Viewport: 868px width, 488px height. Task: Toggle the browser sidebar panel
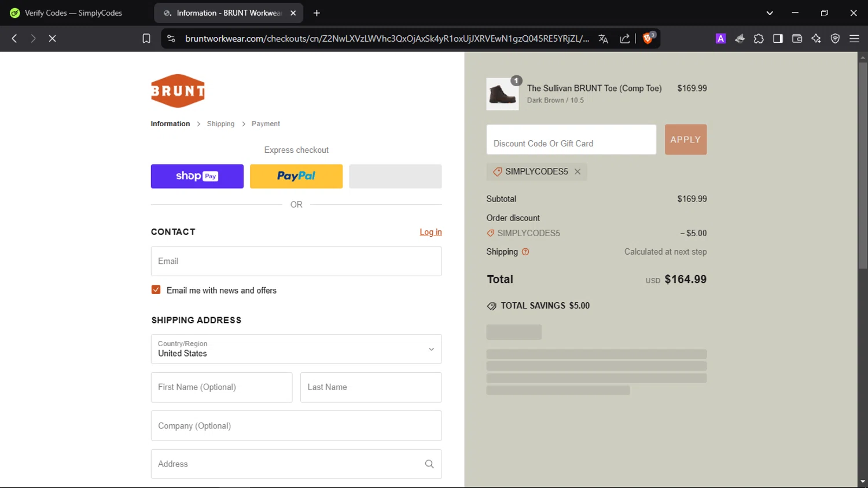coord(778,38)
